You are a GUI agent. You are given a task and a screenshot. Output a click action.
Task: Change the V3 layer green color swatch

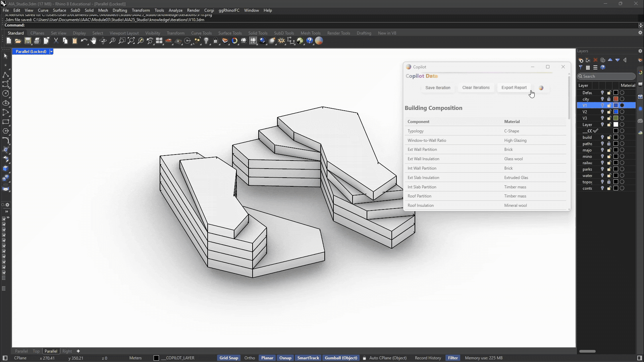[x=616, y=118]
